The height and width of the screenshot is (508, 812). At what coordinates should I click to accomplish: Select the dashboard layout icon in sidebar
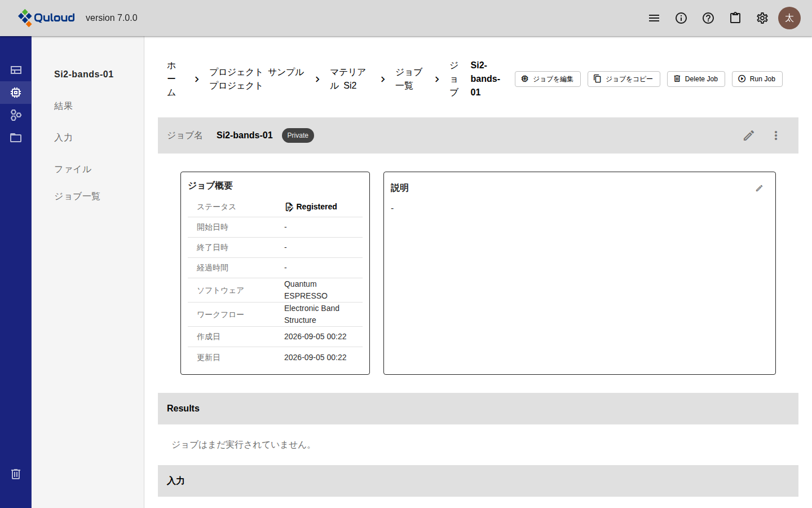point(16,70)
